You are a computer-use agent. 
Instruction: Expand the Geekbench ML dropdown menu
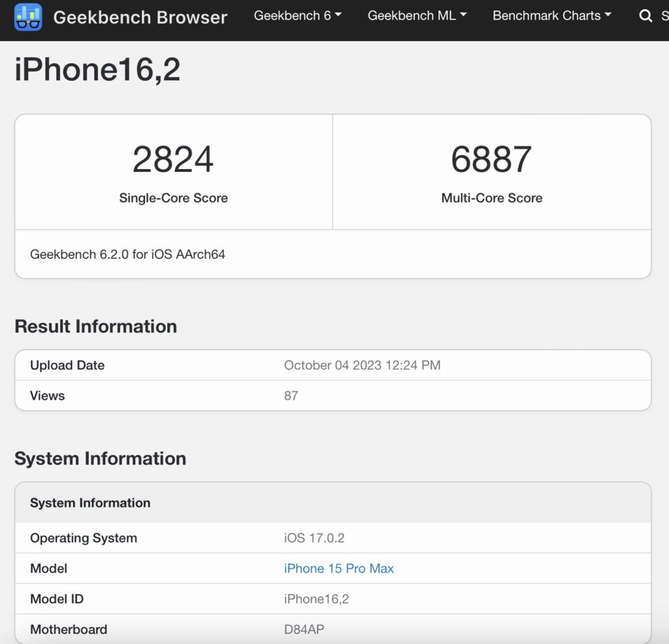(x=417, y=16)
